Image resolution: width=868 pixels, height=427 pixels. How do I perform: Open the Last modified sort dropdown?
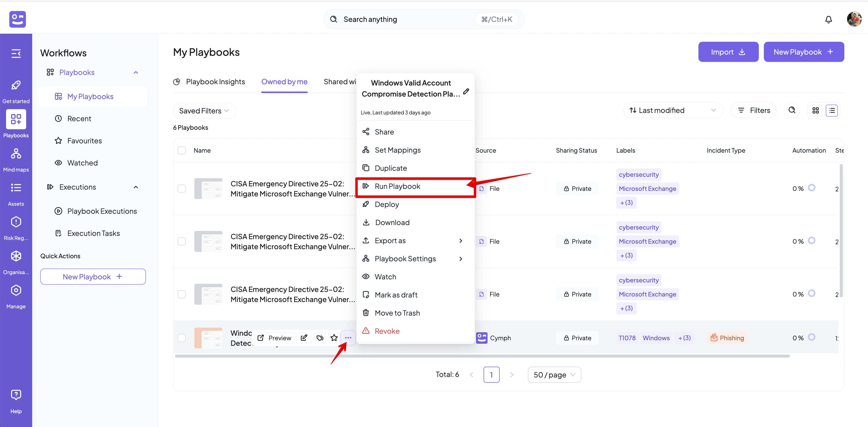[x=673, y=110]
